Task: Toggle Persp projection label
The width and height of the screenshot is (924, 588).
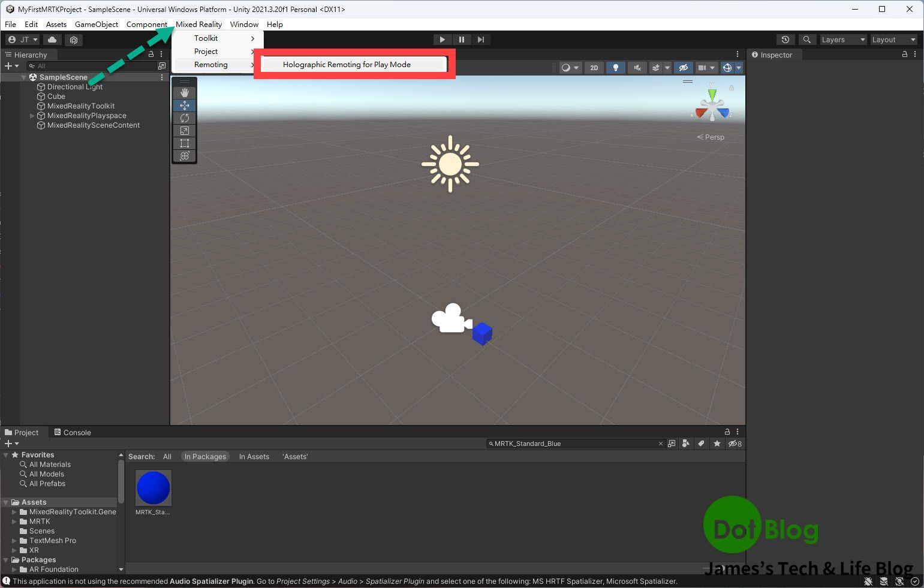Action: [711, 137]
